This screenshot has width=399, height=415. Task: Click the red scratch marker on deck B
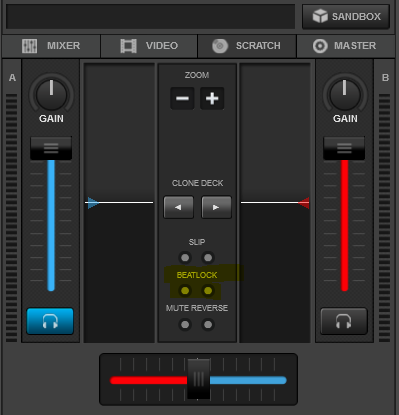pos(304,203)
